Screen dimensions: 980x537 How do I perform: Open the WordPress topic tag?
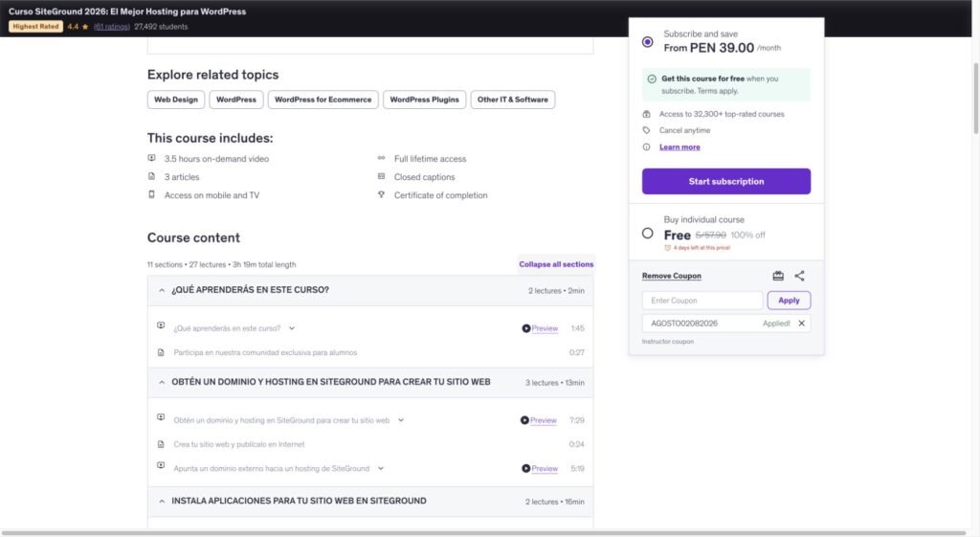coord(236,100)
